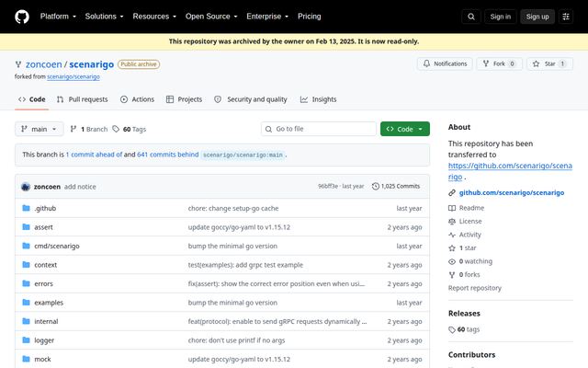Open the main branch selector dropdown
This screenshot has height=368, width=588.
pos(39,129)
